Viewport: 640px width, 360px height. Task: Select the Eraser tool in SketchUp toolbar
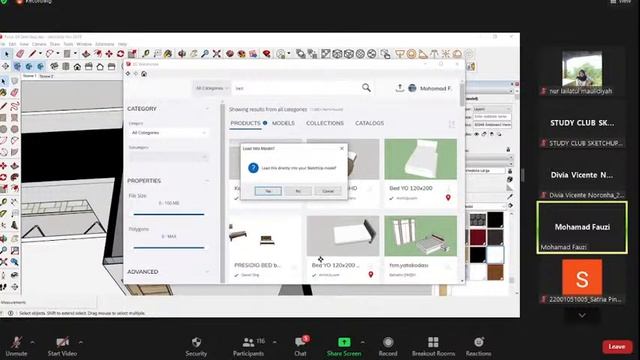click(x=20, y=54)
